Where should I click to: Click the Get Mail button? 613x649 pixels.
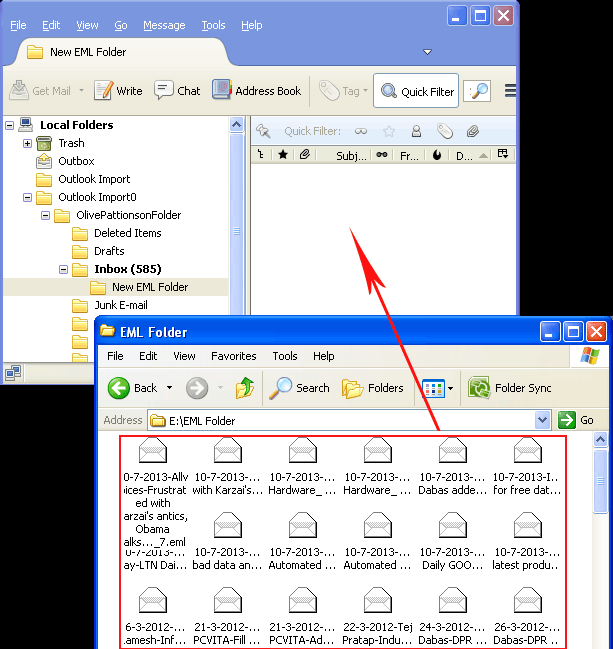pos(41,91)
